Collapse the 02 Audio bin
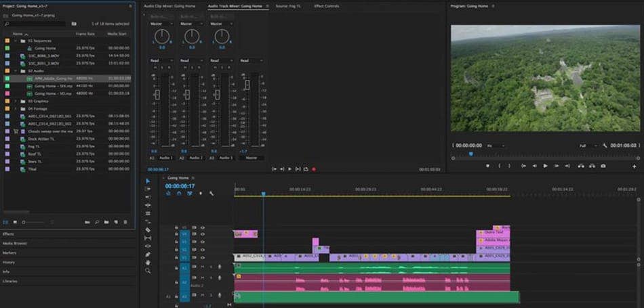644x308 pixels. coord(16,71)
